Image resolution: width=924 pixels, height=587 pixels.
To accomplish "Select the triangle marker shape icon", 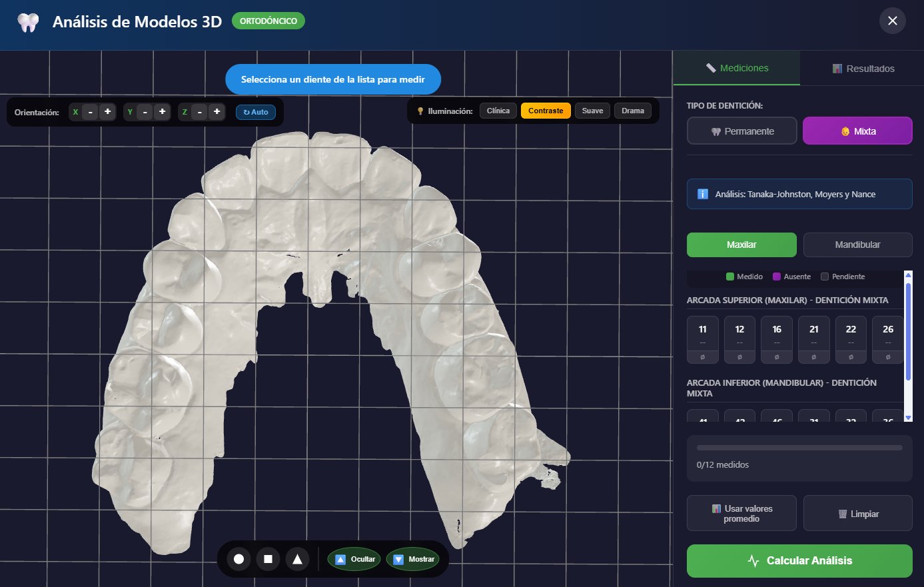I will pos(297,559).
